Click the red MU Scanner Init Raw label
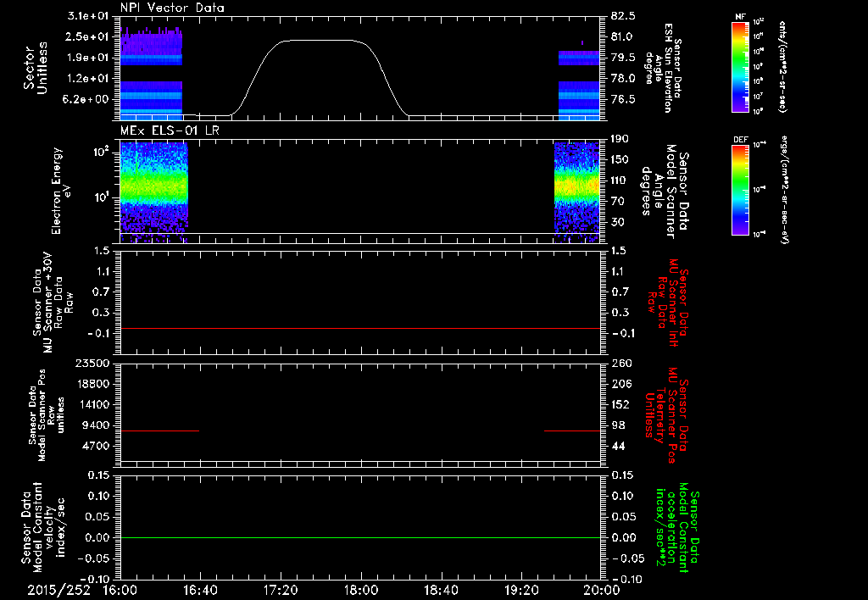Viewport: 868px width, 600px height. coord(666,303)
